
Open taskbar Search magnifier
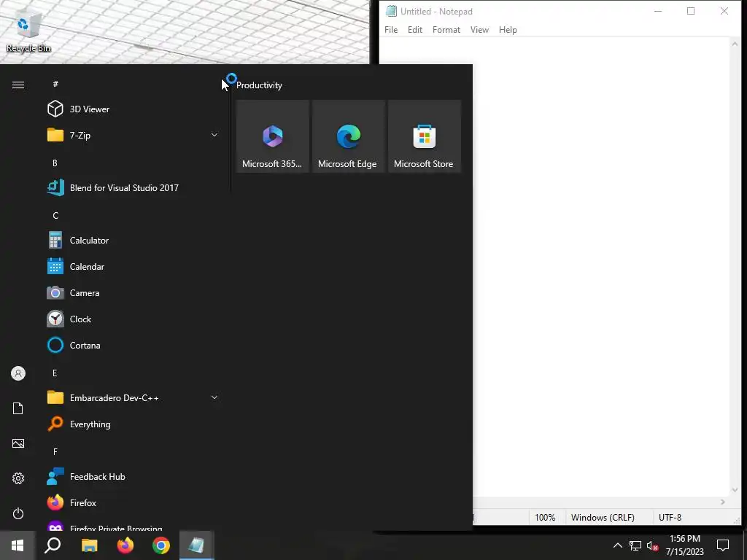point(53,545)
